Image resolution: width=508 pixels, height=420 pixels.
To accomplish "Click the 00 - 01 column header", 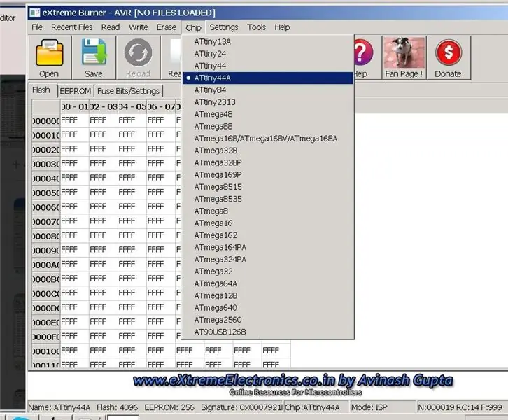I will coord(74,106).
